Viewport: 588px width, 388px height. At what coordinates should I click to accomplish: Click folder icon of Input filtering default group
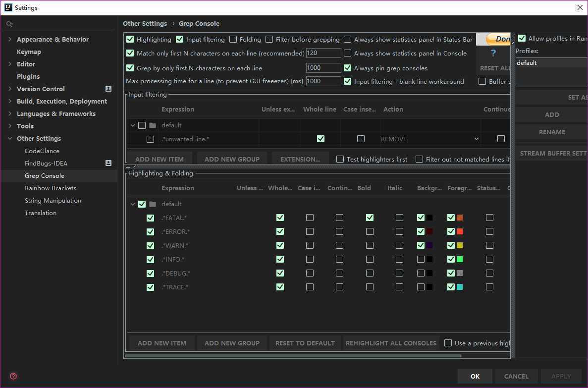click(x=153, y=125)
